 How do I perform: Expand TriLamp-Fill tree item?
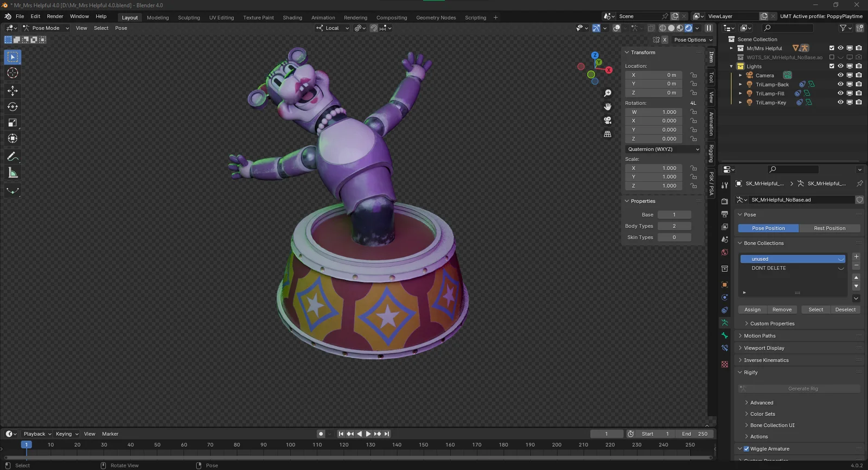pos(741,93)
